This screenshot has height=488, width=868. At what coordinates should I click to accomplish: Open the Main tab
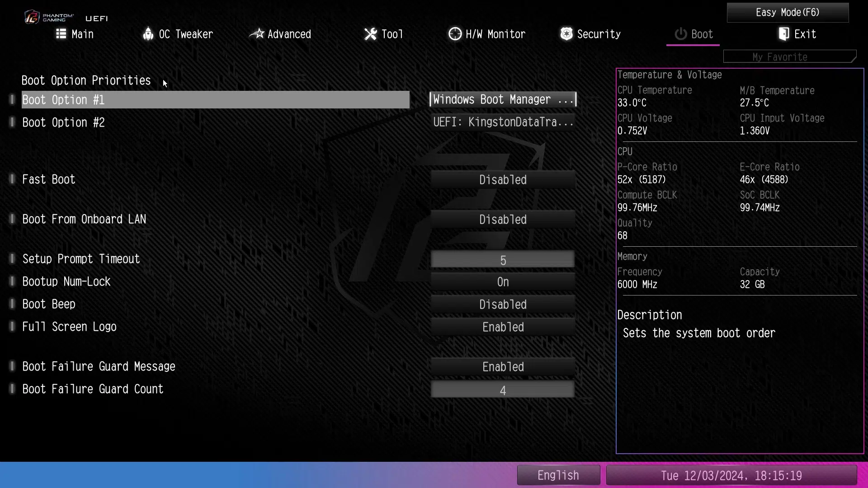[x=75, y=34]
